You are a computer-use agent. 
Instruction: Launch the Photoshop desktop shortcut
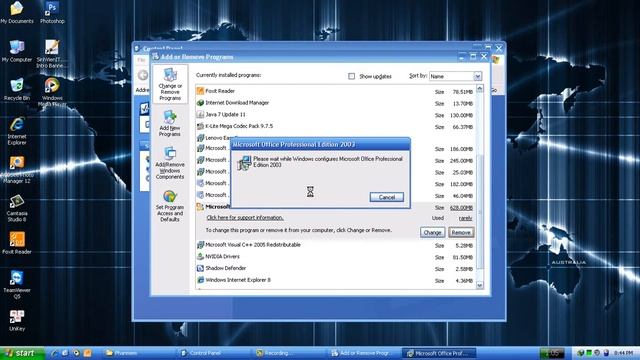[52, 12]
